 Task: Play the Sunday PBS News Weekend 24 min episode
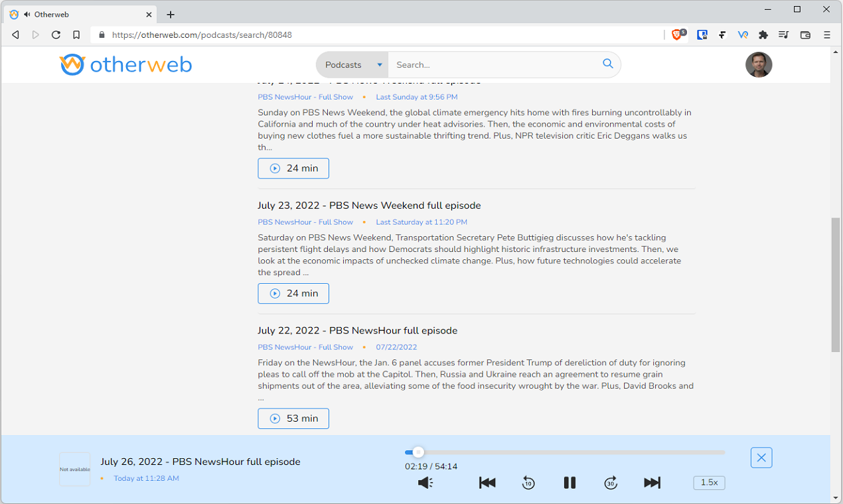(293, 168)
